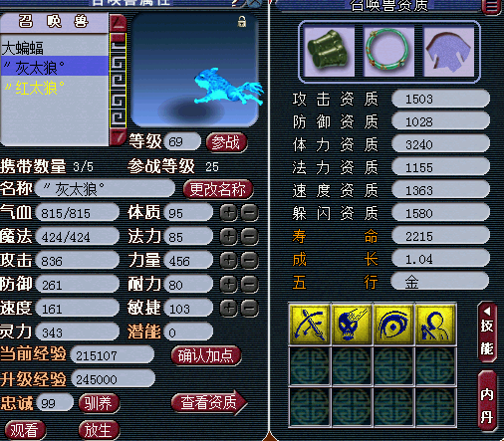Screen dimensions: 504x441
Task: Click the pet list scroll down arrow
Action: (118, 137)
